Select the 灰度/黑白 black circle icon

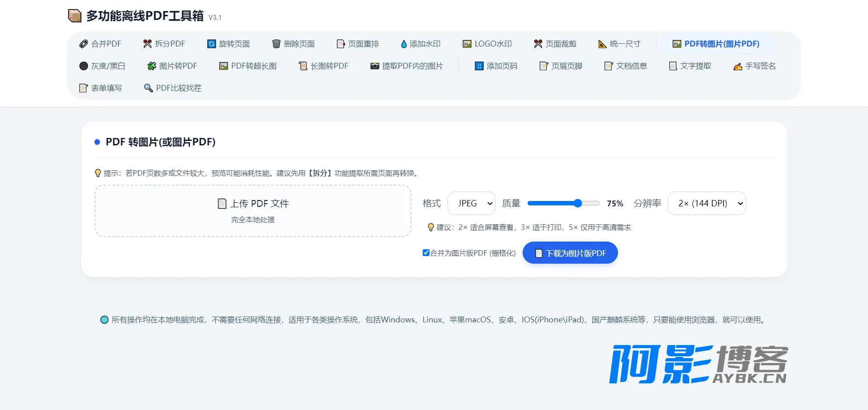[x=84, y=66]
